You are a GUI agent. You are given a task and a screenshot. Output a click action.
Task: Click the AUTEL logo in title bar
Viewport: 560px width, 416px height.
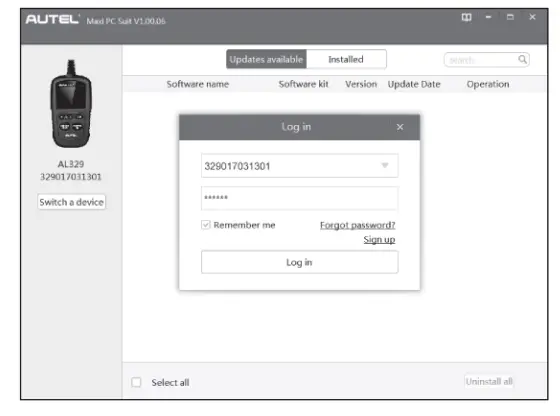pos(52,19)
